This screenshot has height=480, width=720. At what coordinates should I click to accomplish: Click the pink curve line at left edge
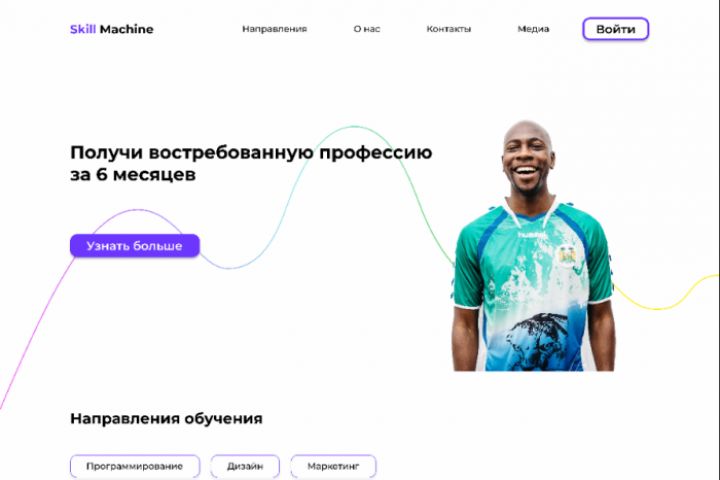tap(37, 333)
